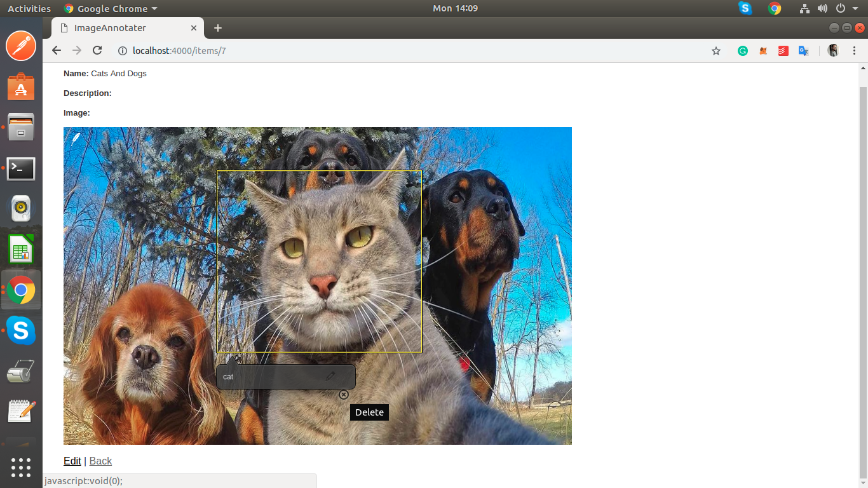Open network status icon in top bar

tap(804, 9)
